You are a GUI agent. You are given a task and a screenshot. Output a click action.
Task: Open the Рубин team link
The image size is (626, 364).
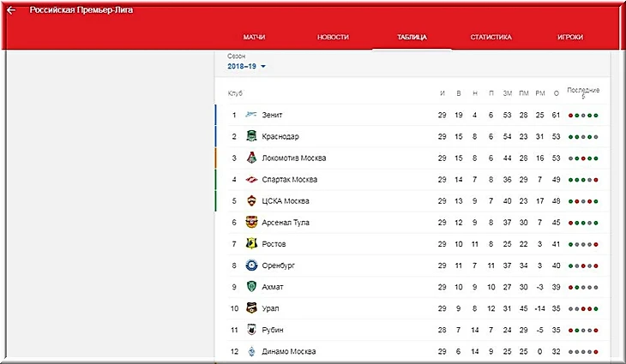[273, 330]
